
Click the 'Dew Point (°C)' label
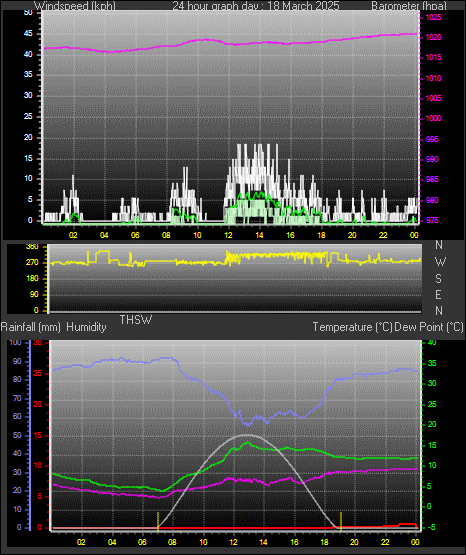[429, 327]
